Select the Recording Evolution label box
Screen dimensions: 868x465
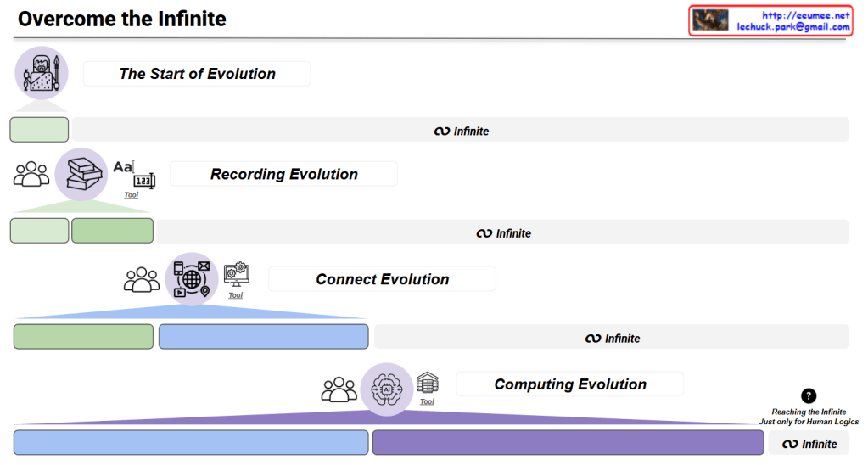(x=283, y=174)
